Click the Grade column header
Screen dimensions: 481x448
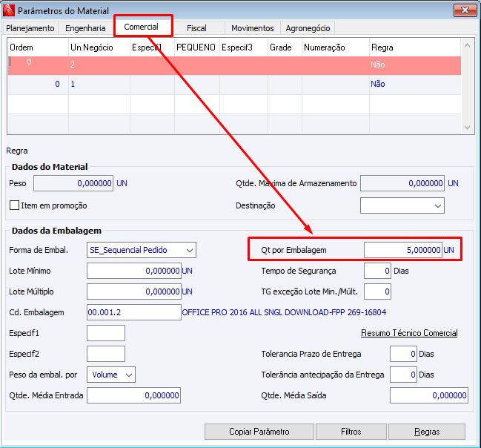285,47
